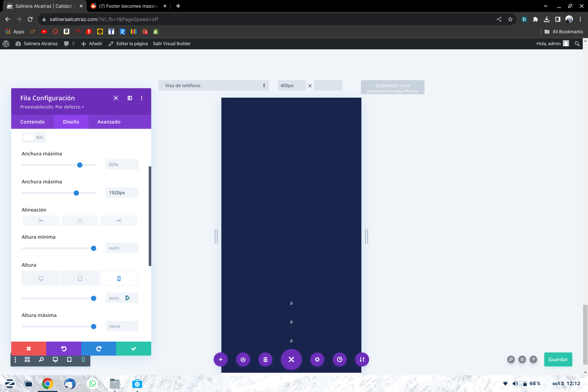Screen dimensions: 588x392
Task: Switch to the Contenido tab
Action: pyautogui.click(x=33, y=122)
